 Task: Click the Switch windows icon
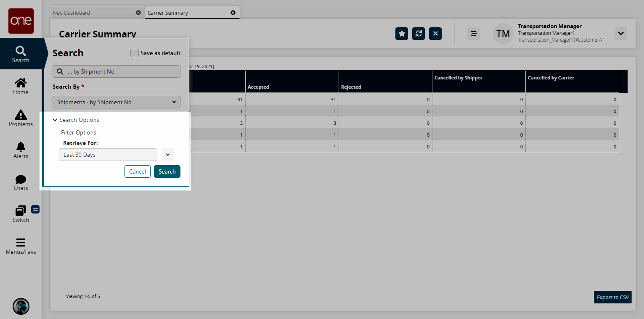(x=21, y=211)
